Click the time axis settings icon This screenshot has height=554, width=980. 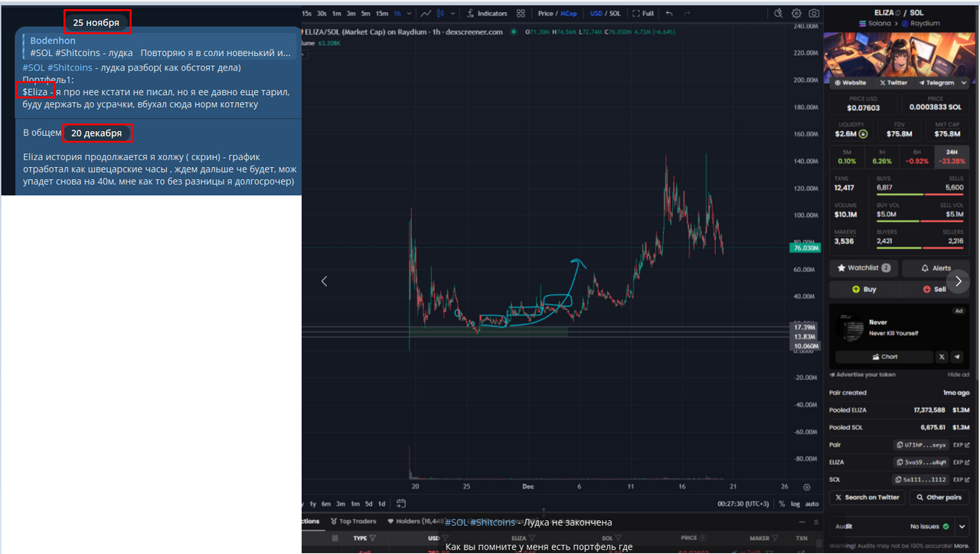tap(807, 487)
